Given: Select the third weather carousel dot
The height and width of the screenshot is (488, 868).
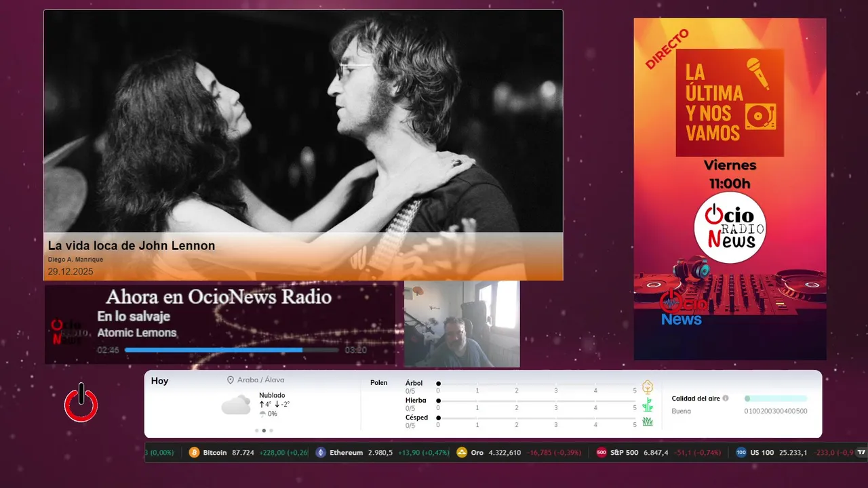Looking at the screenshot, I should 271,430.
